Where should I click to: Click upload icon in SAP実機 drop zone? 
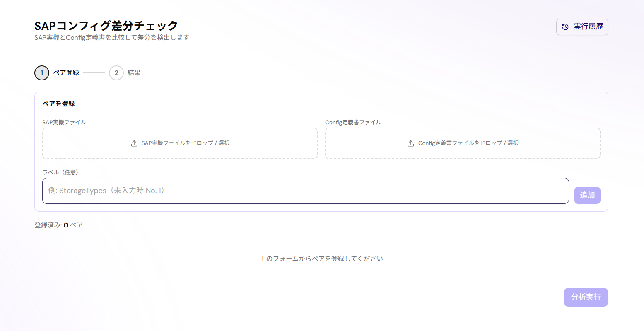[x=134, y=143]
